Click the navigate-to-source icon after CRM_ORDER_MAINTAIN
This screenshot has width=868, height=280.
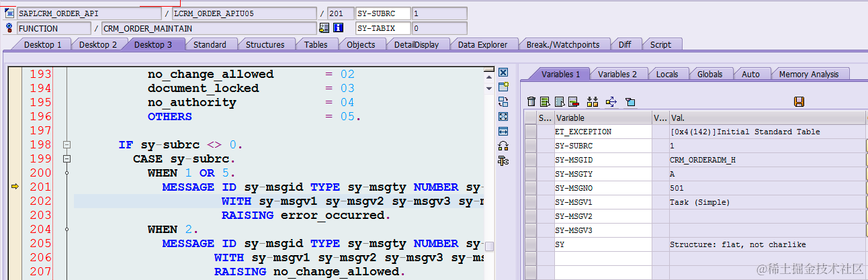pyautogui.click(x=324, y=28)
